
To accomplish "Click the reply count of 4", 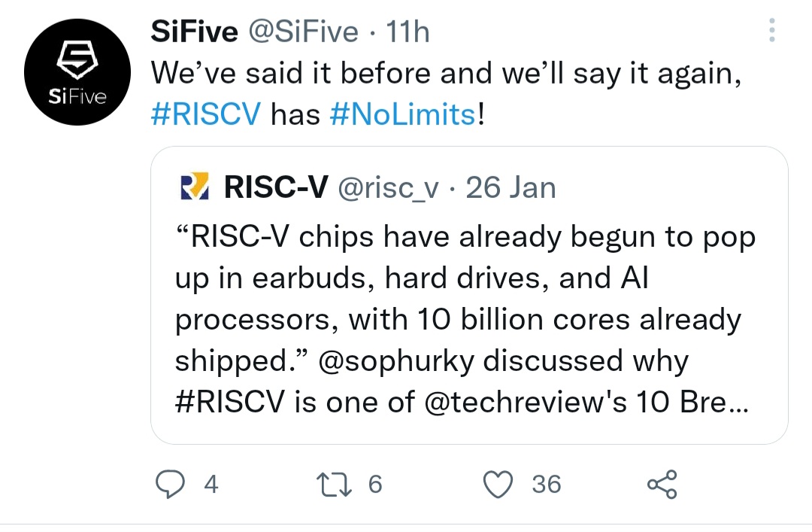I will [x=211, y=484].
